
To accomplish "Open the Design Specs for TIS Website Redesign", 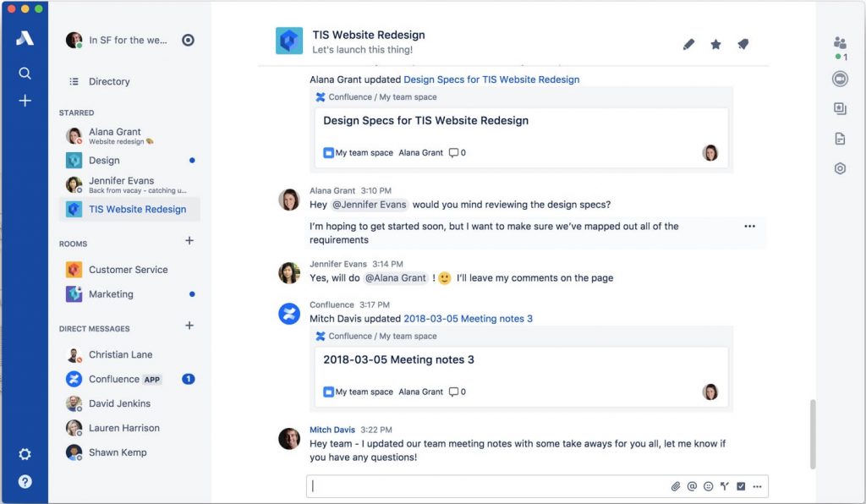I will tap(491, 79).
